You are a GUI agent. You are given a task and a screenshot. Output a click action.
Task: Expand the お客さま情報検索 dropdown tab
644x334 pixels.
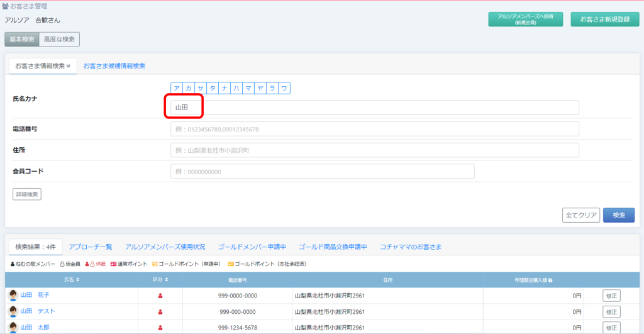pyautogui.click(x=42, y=65)
